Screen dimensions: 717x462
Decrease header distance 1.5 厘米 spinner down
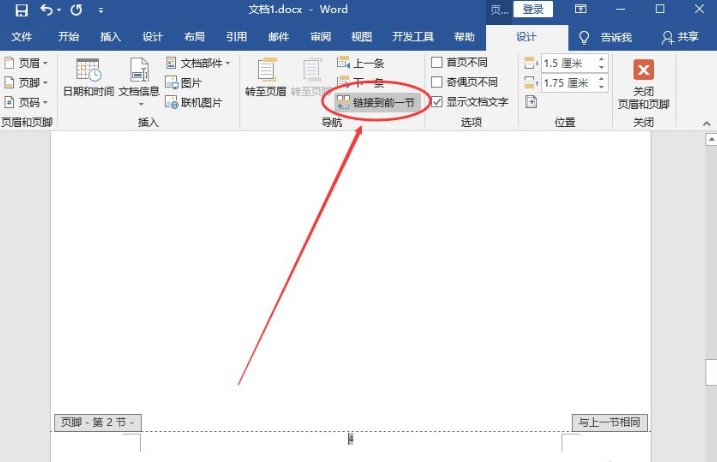pos(601,67)
